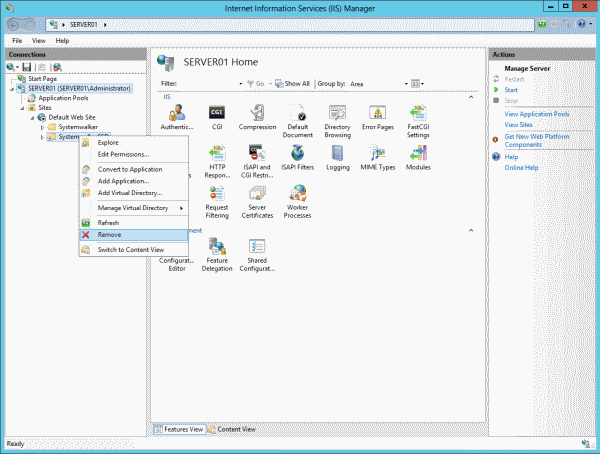Image resolution: width=600 pixels, height=454 pixels.
Task: Switch to Content View tab
Action: point(232,430)
